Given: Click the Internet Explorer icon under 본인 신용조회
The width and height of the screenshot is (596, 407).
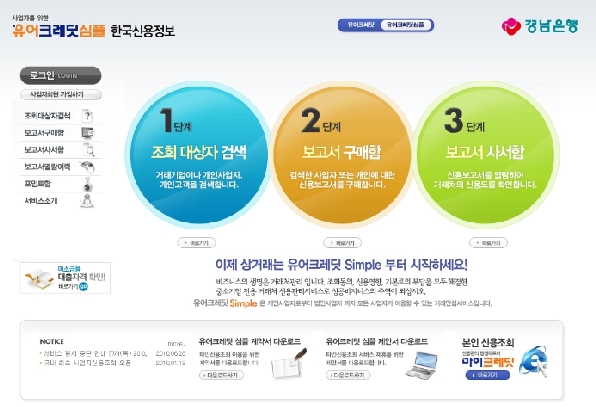Looking at the screenshot, I should coord(534,361).
